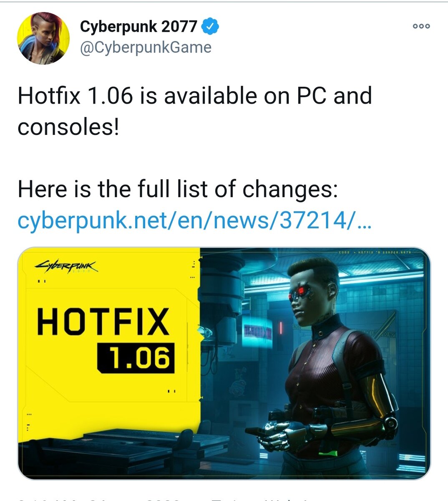The width and height of the screenshot is (448, 501).
Task: Click the yellow Cyberpunk emblem in the image
Action: [67, 266]
